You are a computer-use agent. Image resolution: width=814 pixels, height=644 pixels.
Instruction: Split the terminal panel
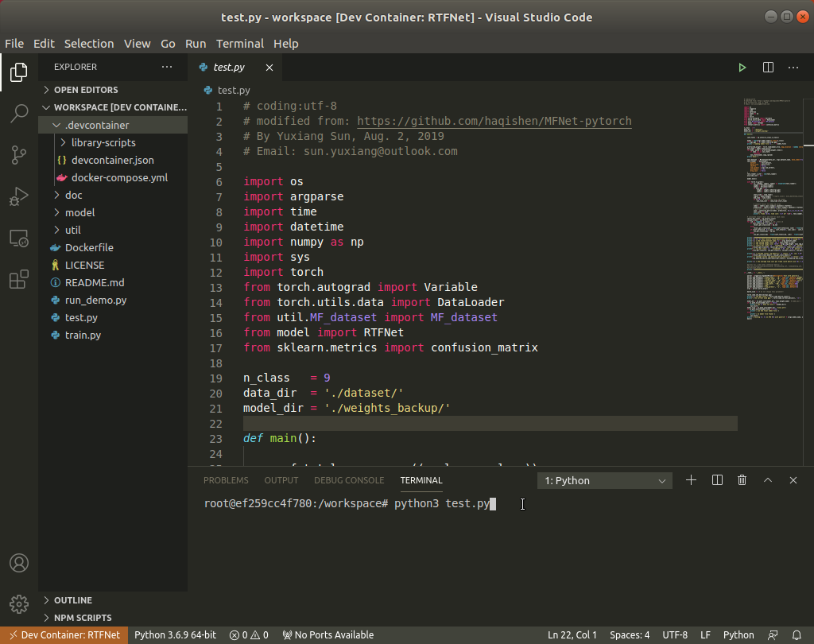pyautogui.click(x=717, y=480)
